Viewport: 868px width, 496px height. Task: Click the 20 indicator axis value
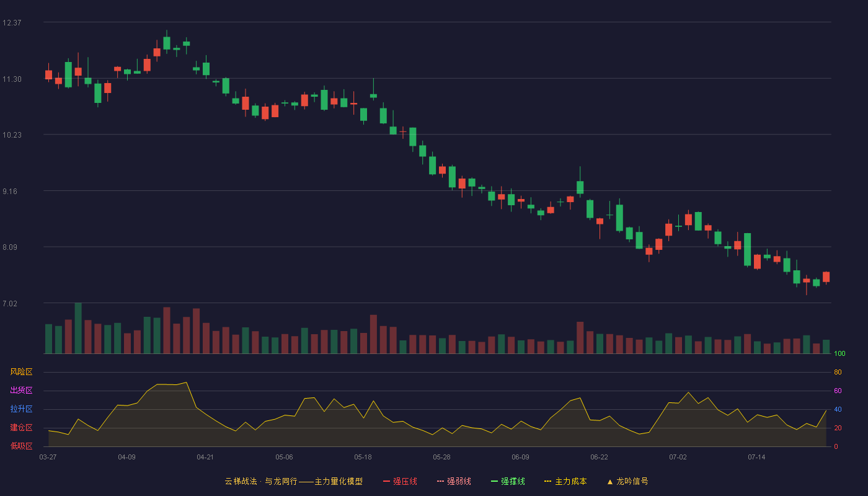pyautogui.click(x=838, y=428)
